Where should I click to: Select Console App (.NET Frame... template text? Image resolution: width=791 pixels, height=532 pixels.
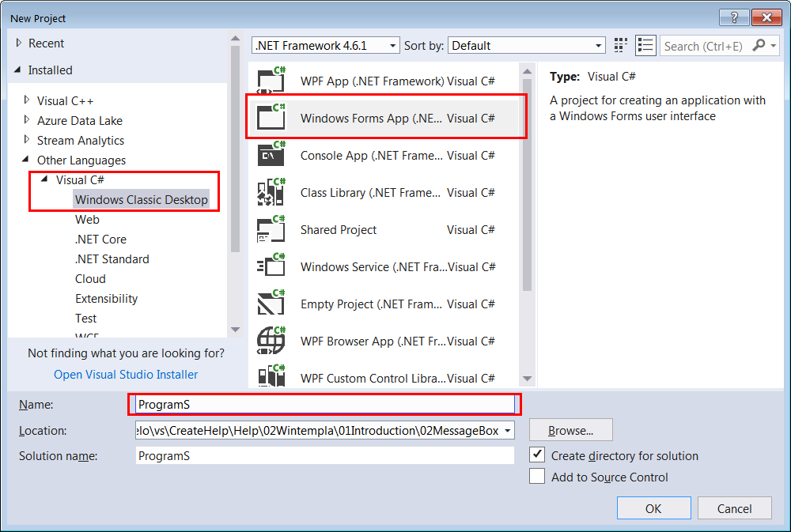coord(371,155)
